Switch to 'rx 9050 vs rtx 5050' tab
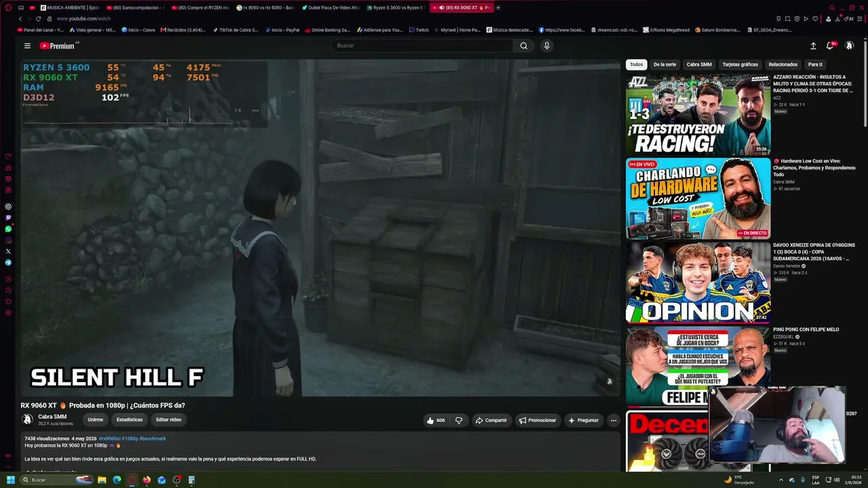Image resolution: width=868 pixels, height=488 pixels. coord(265,7)
